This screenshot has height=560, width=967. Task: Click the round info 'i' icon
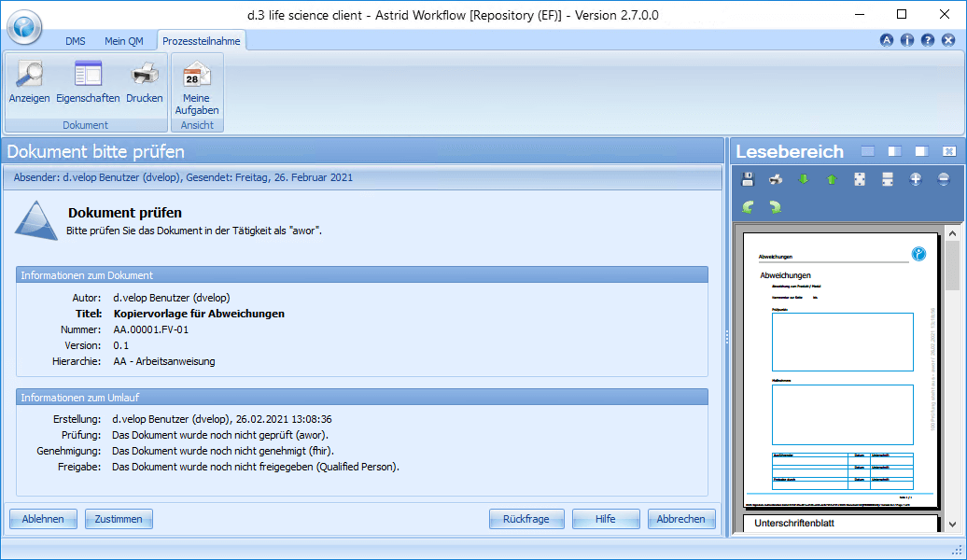pyautogui.click(x=907, y=41)
